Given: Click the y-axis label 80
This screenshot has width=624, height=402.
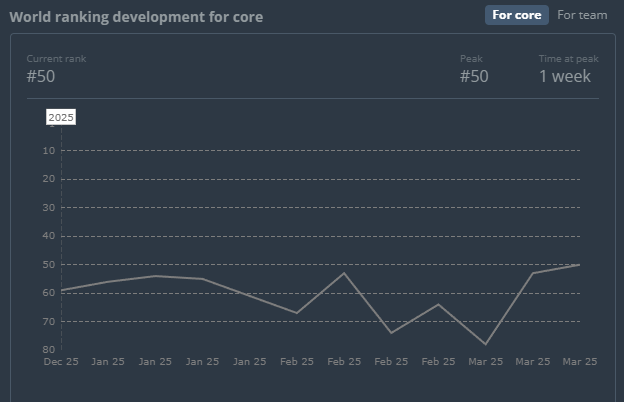Looking at the screenshot, I should click(x=49, y=349).
